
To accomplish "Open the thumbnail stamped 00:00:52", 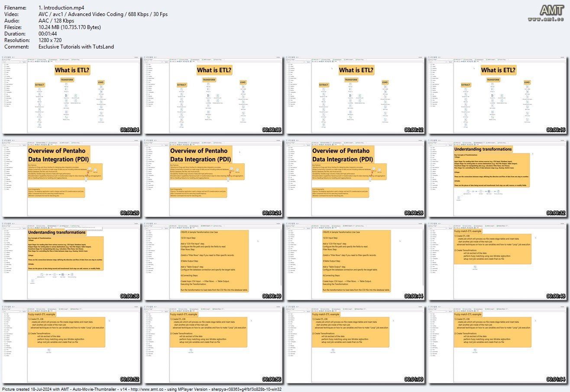I will tap(71, 344).
